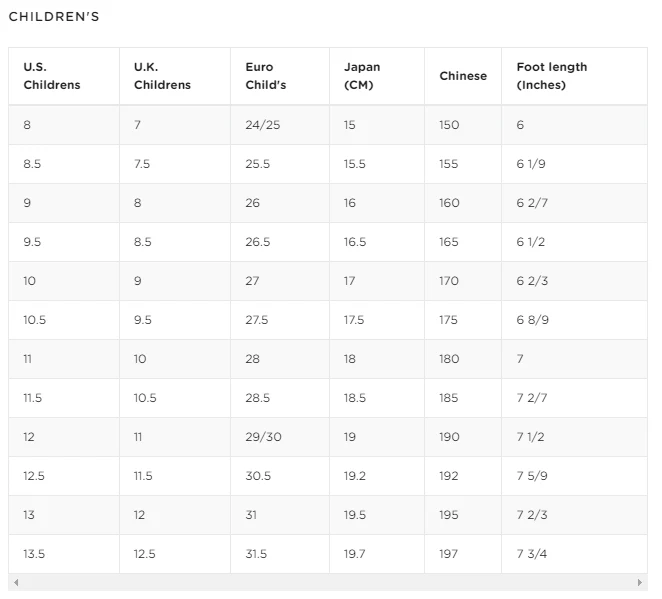Select the U.S. size 13.5 cell
Image resolution: width=662 pixels, height=599 pixels.
34,554
